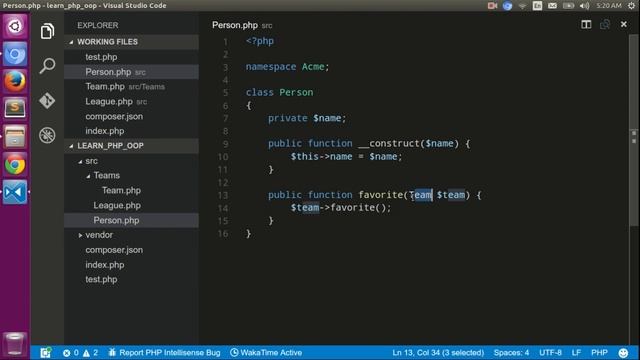Launch Firefox from the Ubuntu dock

point(15,81)
